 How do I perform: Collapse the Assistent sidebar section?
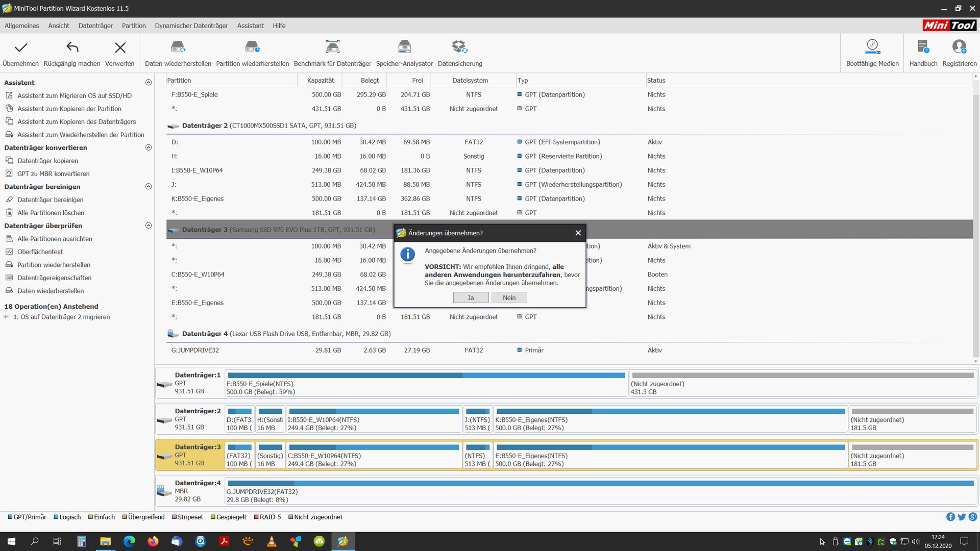coord(149,83)
